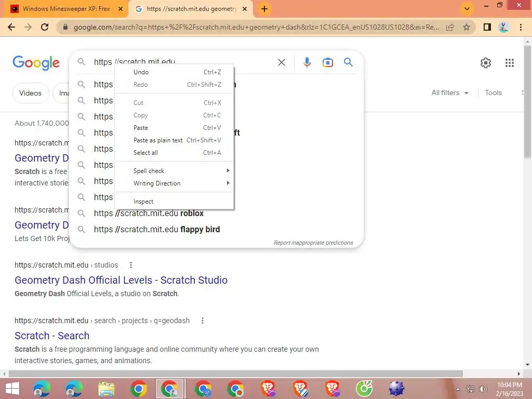Open the Chrome profile avatar
Viewport: 532px width, 399px height.
(x=503, y=27)
